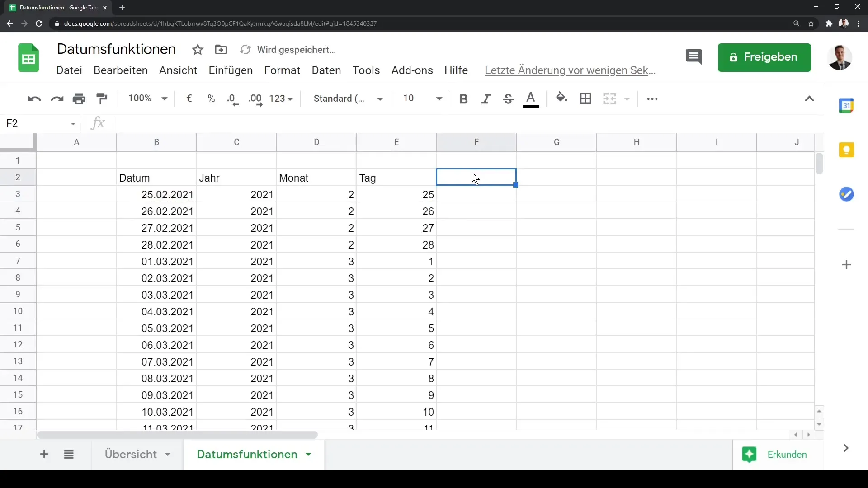This screenshot has width=868, height=488.
Task: Open the Daten menu
Action: click(x=326, y=70)
